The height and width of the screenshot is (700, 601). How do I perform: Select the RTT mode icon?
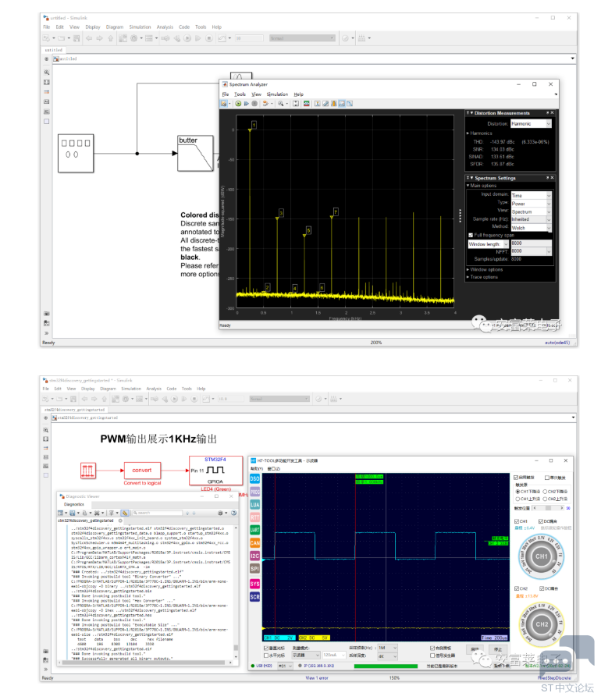254,517
